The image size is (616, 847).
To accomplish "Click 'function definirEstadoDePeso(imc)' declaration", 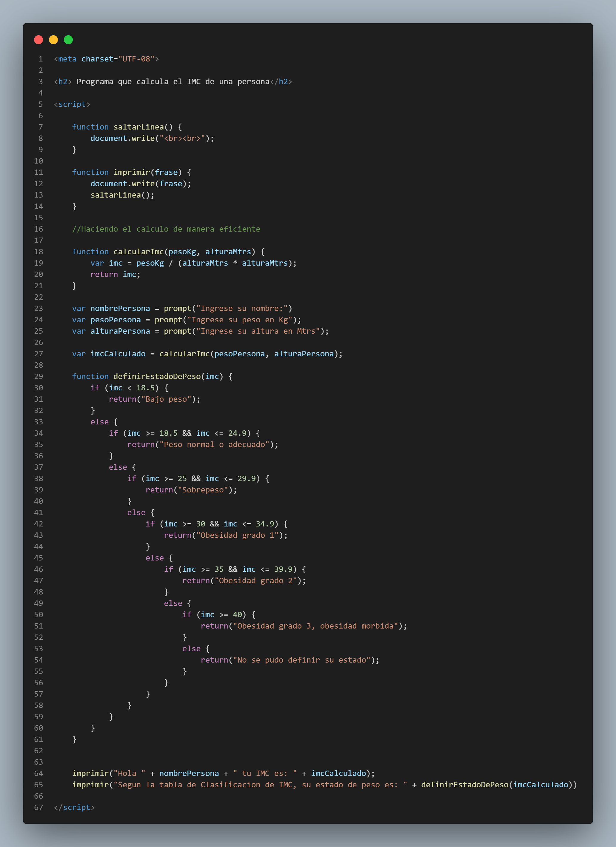I will click(153, 376).
